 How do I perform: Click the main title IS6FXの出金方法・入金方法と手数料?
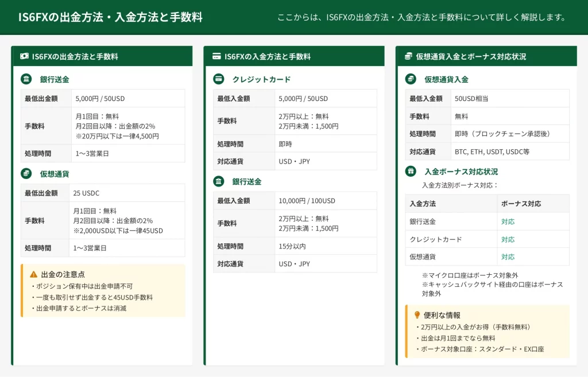110,17
